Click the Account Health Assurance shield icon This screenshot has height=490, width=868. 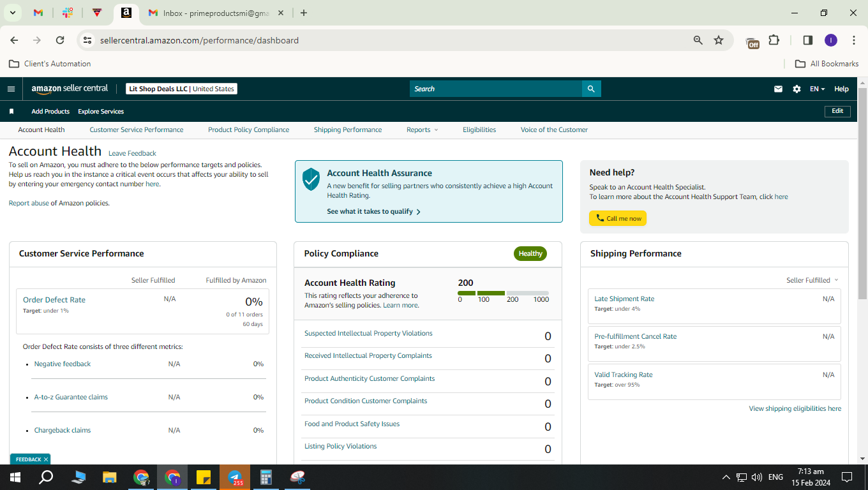311,179
